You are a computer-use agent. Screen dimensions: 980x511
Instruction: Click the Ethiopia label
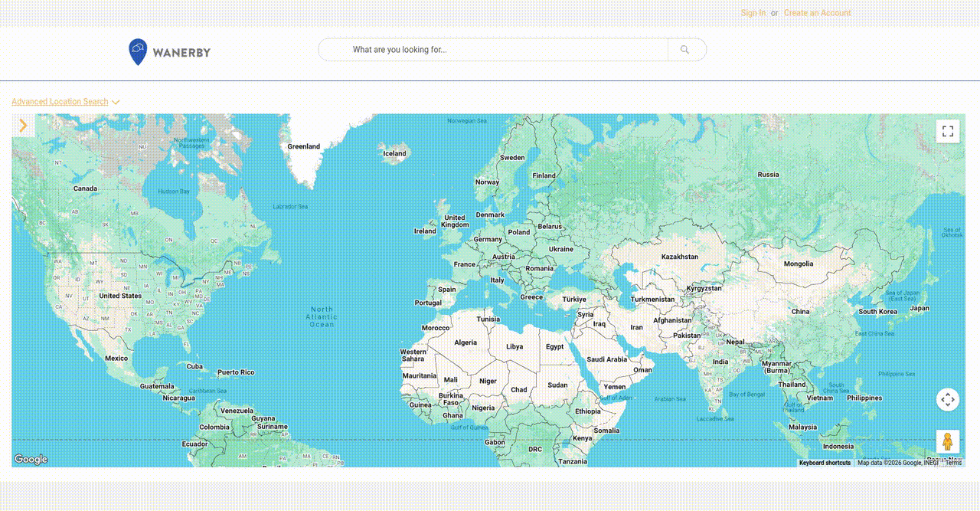coord(588,411)
